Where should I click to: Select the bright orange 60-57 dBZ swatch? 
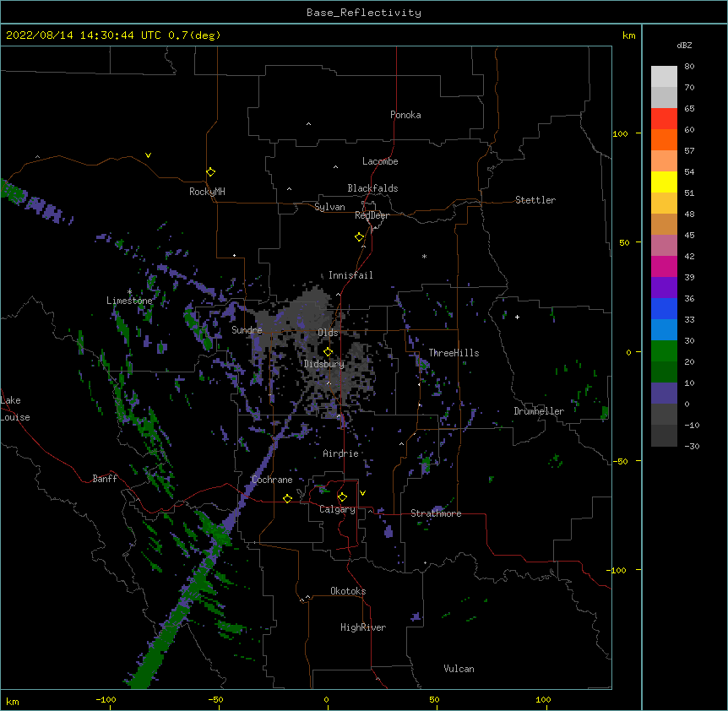click(664, 139)
